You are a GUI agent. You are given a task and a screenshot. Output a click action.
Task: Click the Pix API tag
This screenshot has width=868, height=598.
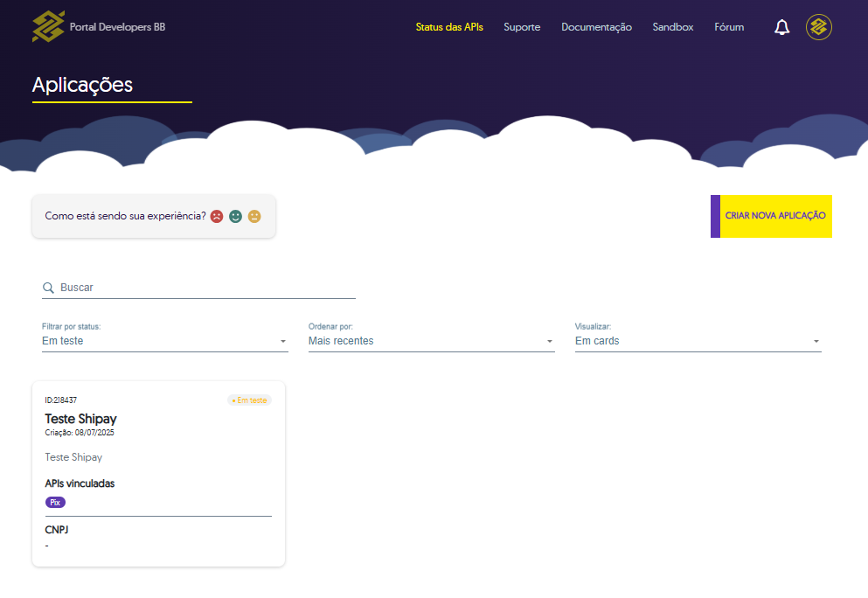tap(55, 503)
